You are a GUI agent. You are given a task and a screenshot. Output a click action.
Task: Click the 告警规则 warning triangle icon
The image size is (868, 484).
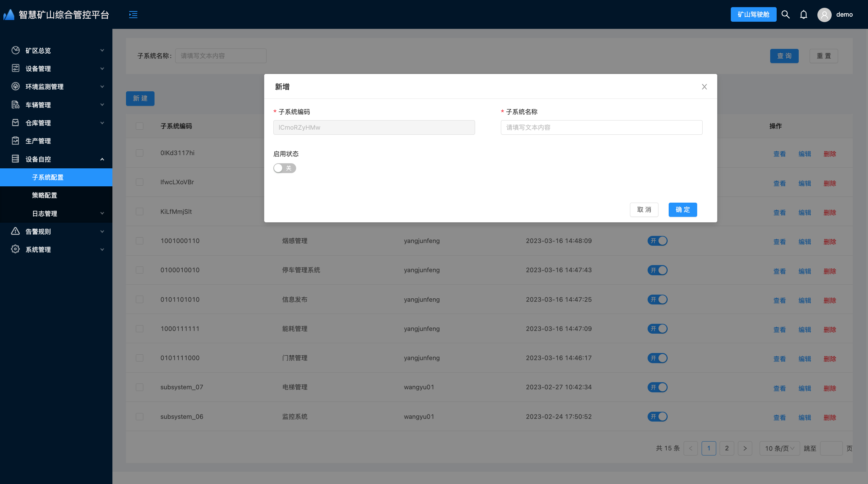(x=15, y=231)
